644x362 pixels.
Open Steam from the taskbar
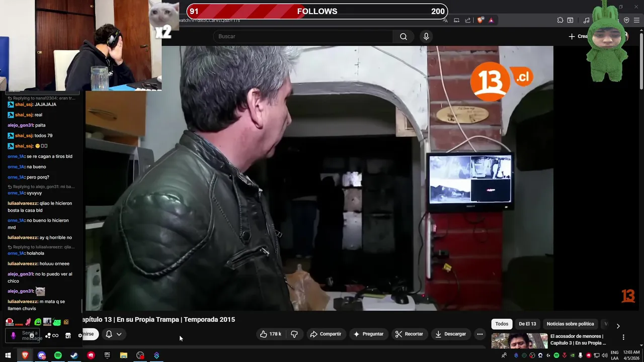74,355
